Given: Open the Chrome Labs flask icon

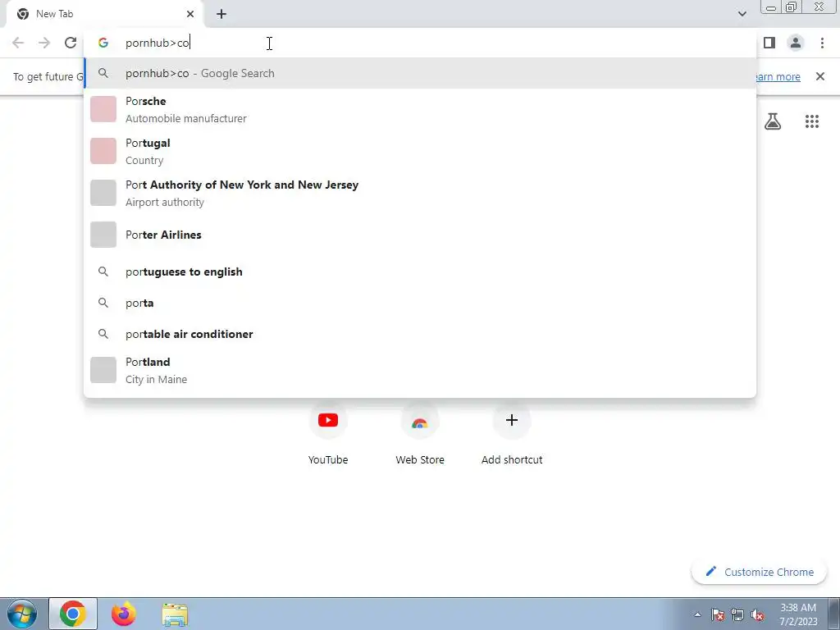Looking at the screenshot, I should 773,121.
